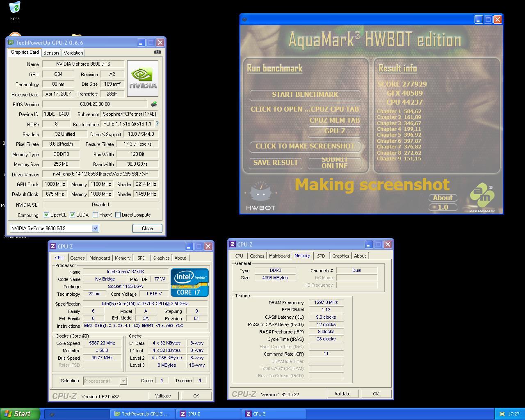Open Graphics tab in the CPU-Z CPU window
The width and height of the screenshot is (525, 420).
tap(161, 258)
